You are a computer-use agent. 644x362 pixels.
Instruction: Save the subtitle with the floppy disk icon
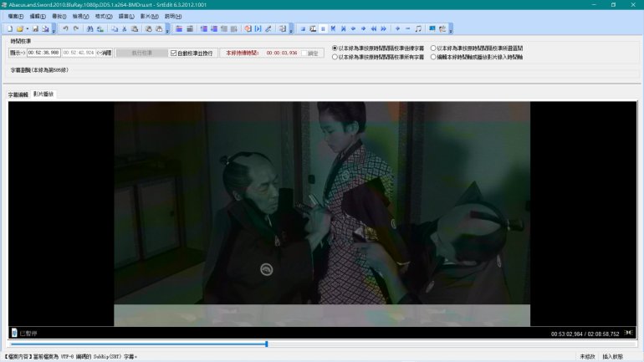click(35, 28)
